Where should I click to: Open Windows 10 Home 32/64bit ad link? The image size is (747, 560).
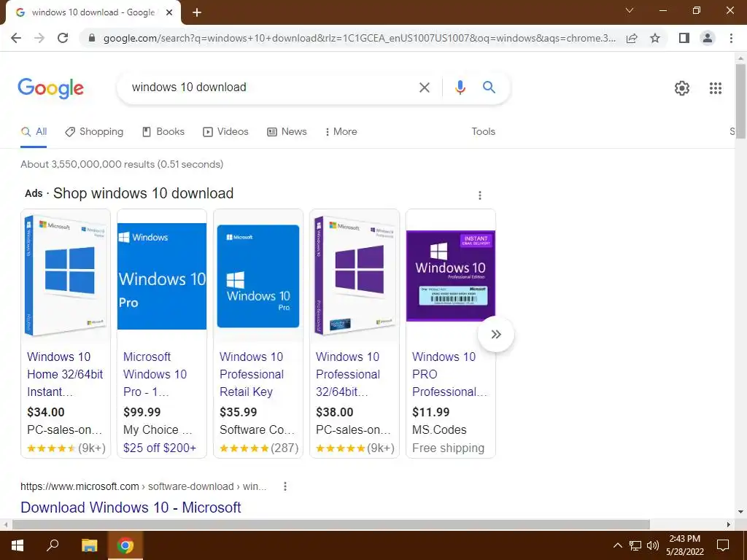tap(65, 374)
